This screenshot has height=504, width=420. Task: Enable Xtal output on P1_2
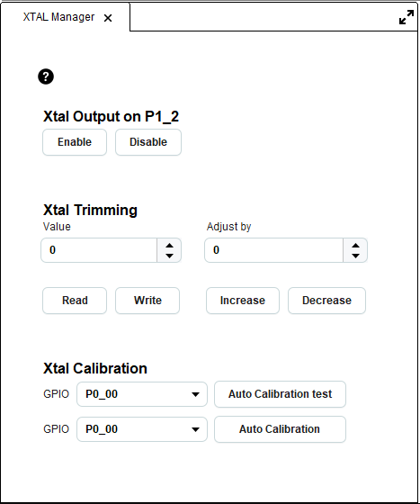pos(75,142)
